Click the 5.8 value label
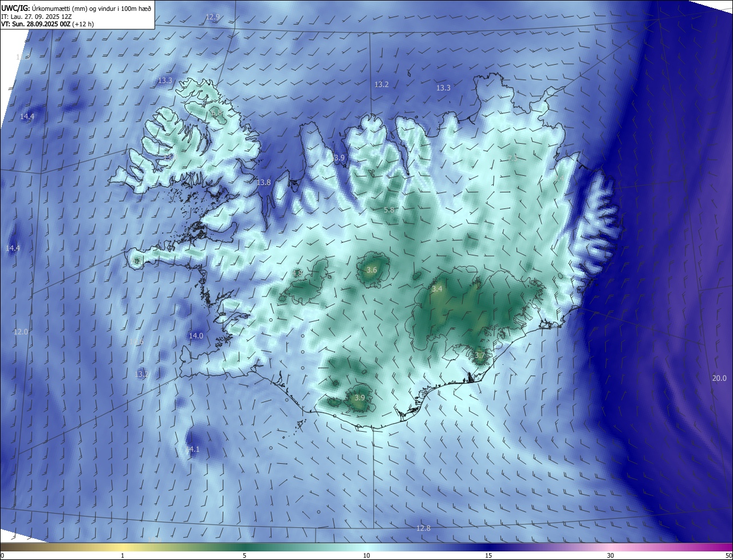 [389, 210]
